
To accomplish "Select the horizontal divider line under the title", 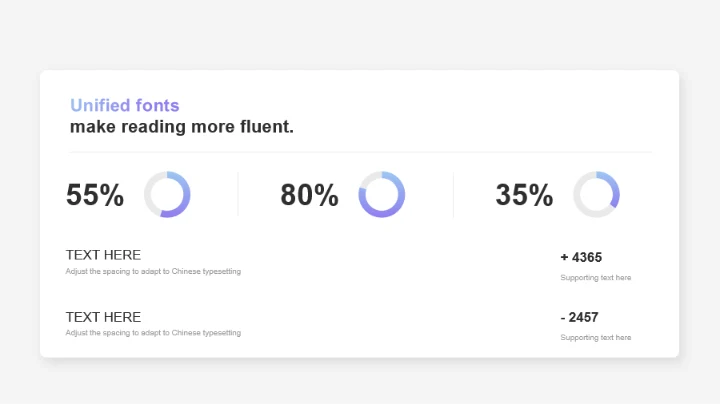I will (x=360, y=152).
